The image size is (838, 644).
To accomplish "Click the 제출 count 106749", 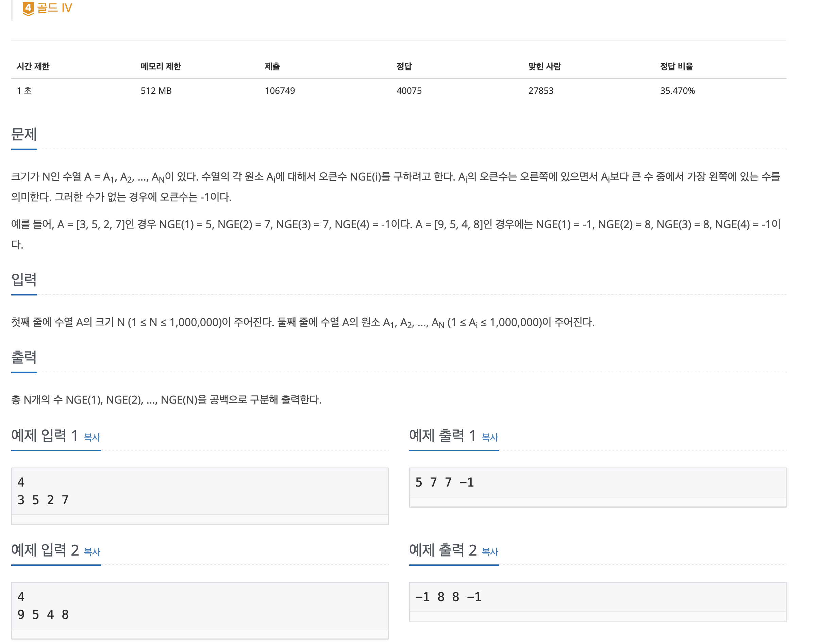I will pyautogui.click(x=280, y=91).
